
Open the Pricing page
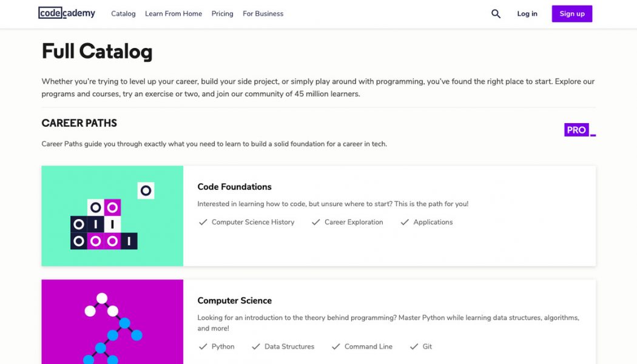(x=222, y=14)
